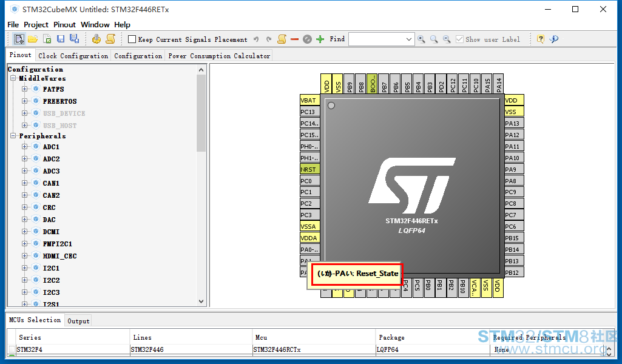Open Power Consumption Calculator tab
This screenshot has width=622, height=364.
coord(219,56)
